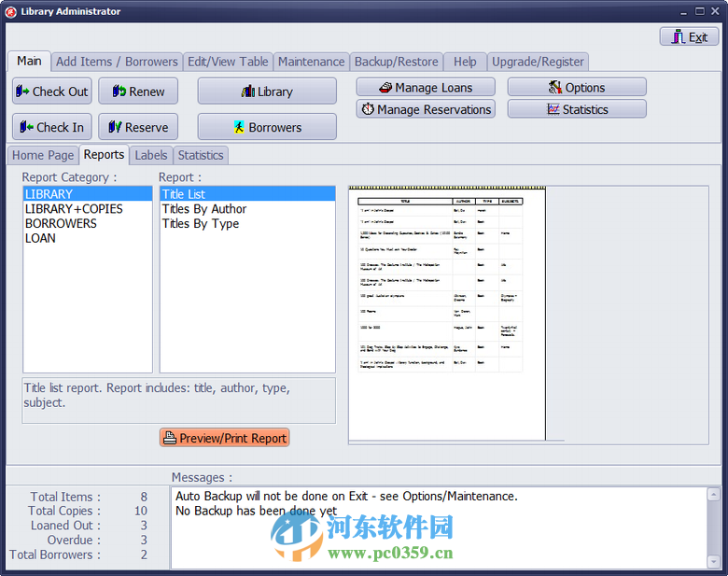Click the Exit door icon
Screen dimensions: 728x576
pyautogui.click(x=679, y=36)
